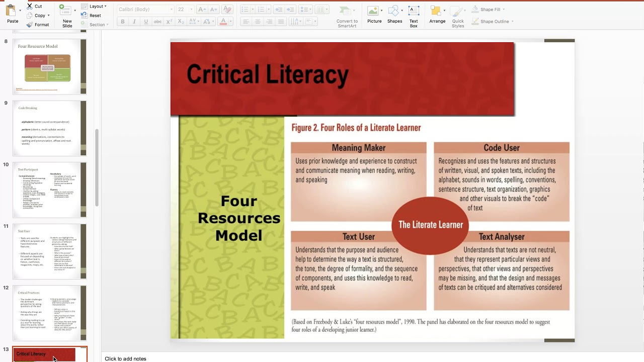The height and width of the screenshot is (362, 644).
Task: Select the Format painter brush
Action: point(30,25)
